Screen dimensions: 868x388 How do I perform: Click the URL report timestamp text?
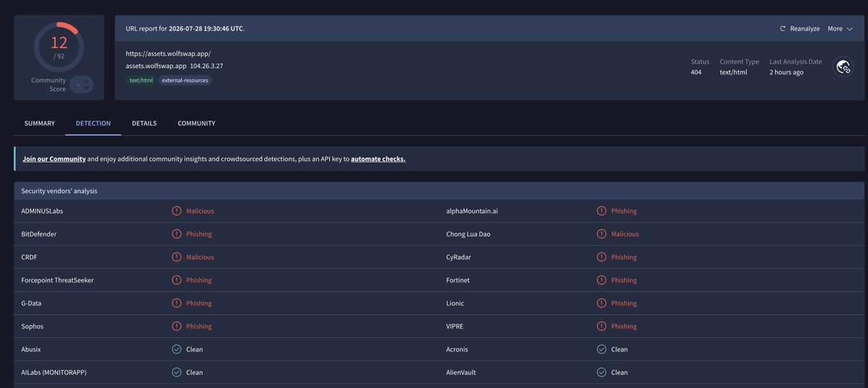[185, 29]
